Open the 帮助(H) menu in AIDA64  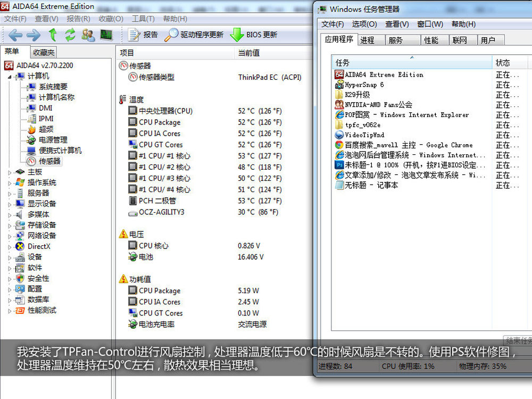[x=175, y=19]
